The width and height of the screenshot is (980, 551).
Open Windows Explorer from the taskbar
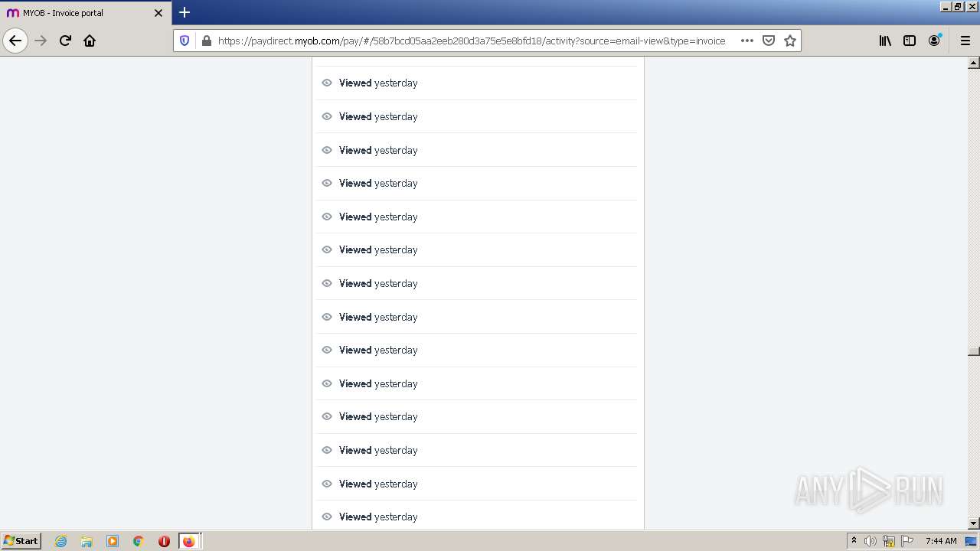point(87,541)
